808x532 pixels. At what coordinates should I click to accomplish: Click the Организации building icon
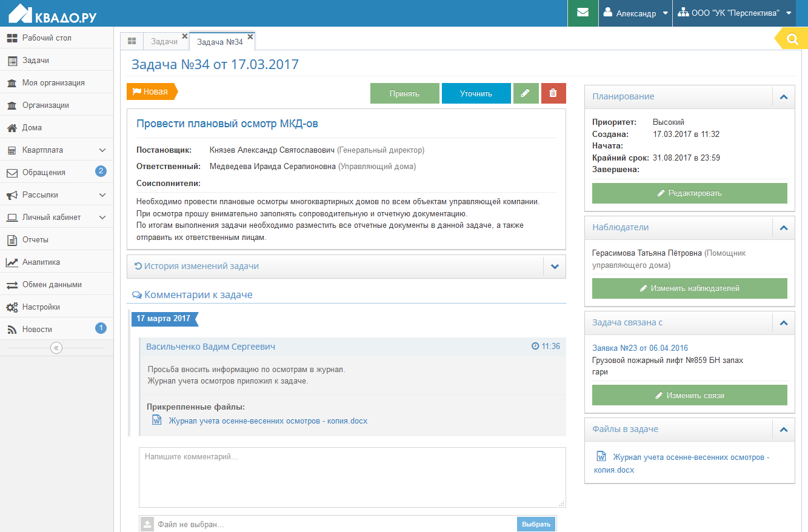(x=12, y=105)
